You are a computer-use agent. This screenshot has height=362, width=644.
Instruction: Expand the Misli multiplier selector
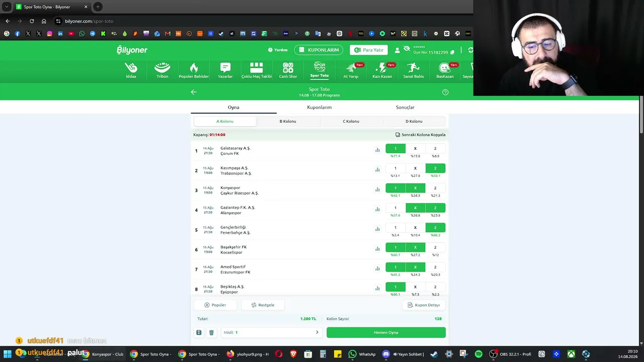271,332
